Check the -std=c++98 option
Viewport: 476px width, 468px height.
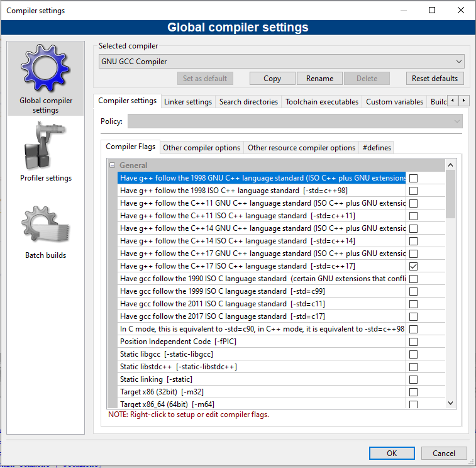413,191
